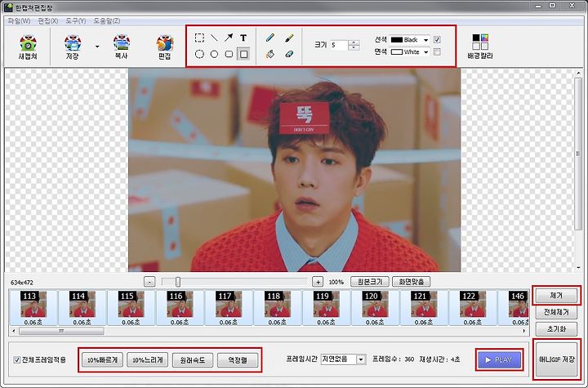
Task: Select the dashed rectangle selection tool
Action: click(x=199, y=38)
